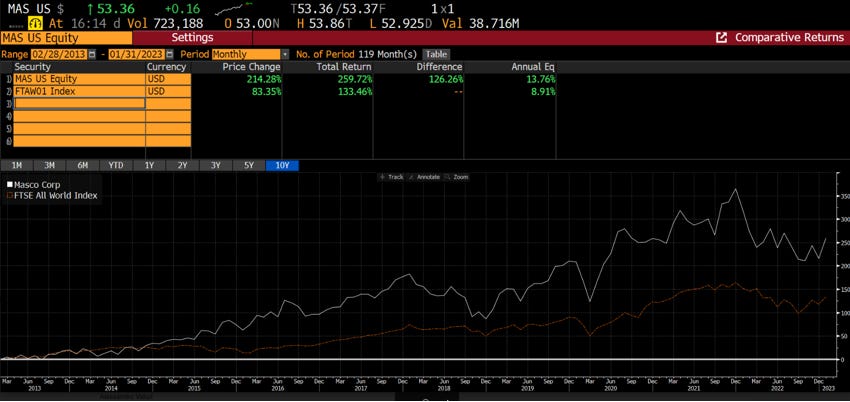Select the 3M range tab
The width and height of the screenshot is (850, 402).
click(x=49, y=166)
